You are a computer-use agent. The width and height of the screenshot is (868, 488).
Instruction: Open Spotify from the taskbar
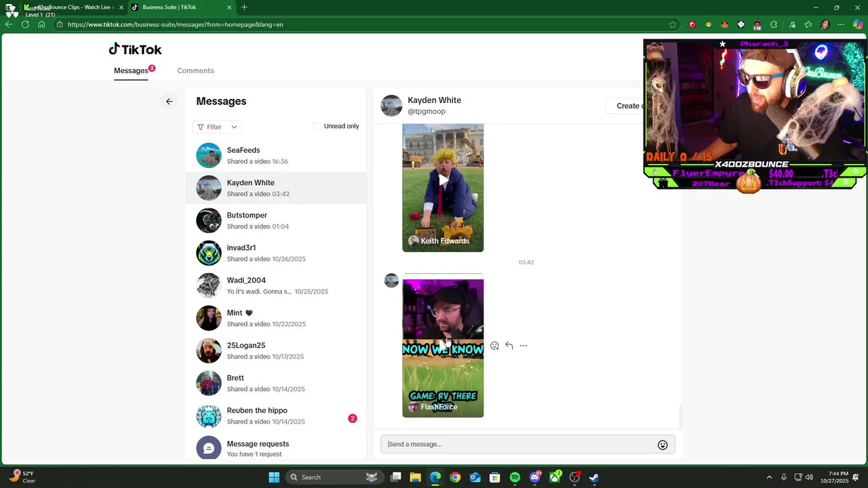(515, 477)
